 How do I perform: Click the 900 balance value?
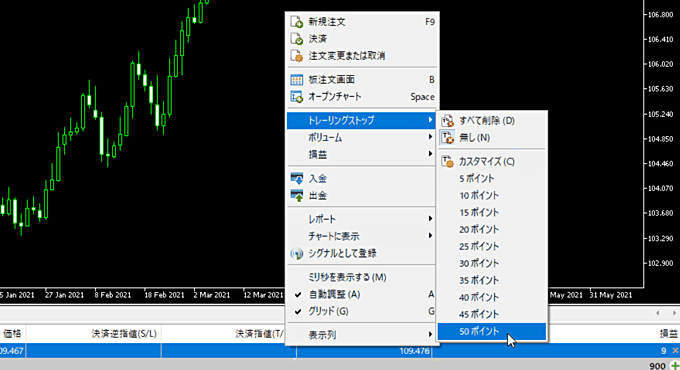click(x=657, y=366)
